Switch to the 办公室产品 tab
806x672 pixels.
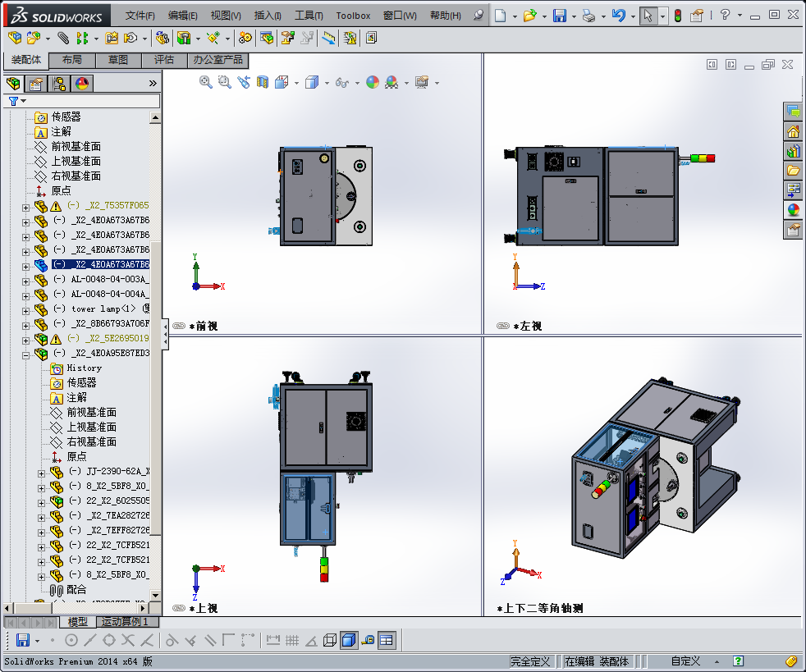click(218, 60)
